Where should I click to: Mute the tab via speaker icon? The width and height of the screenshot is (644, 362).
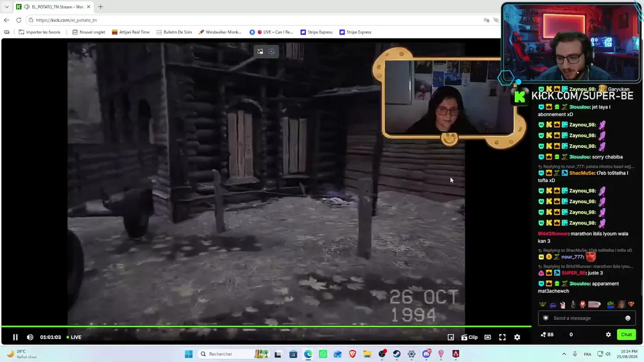point(26,7)
